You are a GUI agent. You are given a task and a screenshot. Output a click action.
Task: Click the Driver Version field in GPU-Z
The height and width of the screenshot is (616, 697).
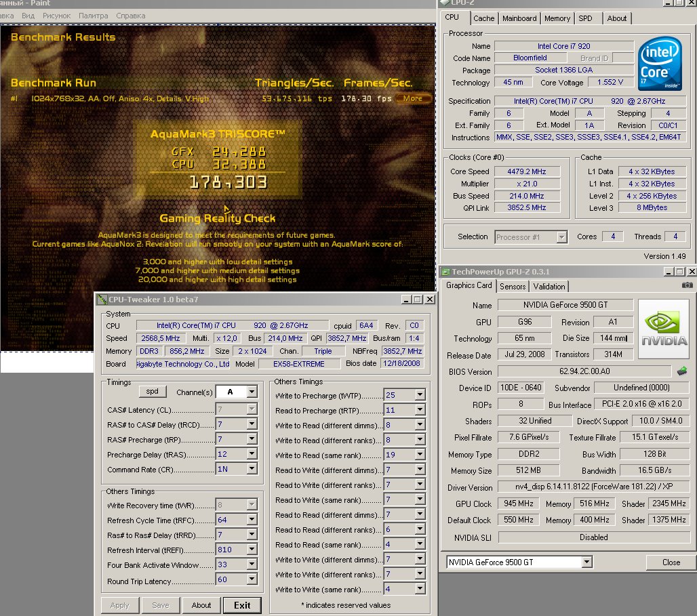(594, 487)
